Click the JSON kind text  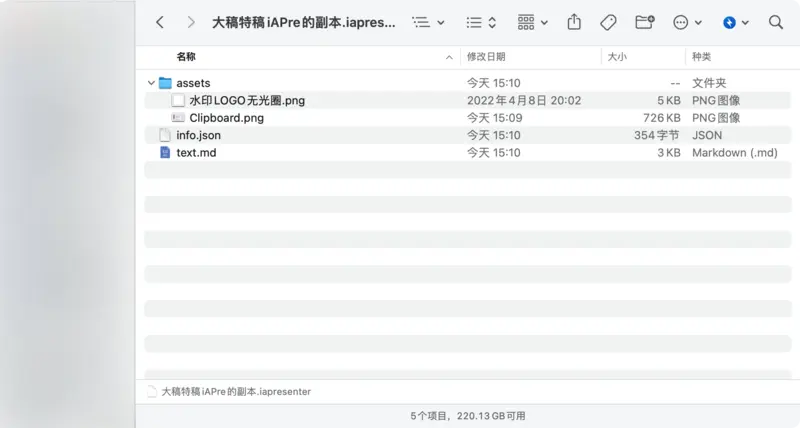707,135
